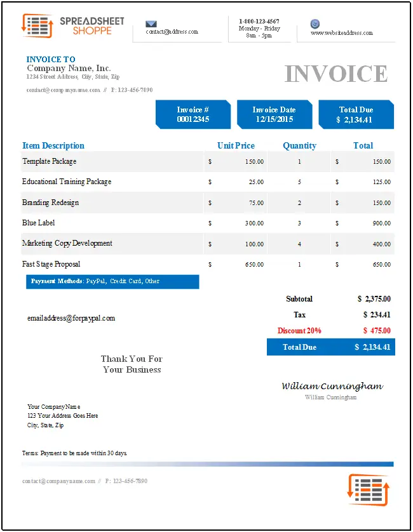Viewport: 413px width, 532px height.
Task: Click the William Cunningham signature
Action: 332,386
